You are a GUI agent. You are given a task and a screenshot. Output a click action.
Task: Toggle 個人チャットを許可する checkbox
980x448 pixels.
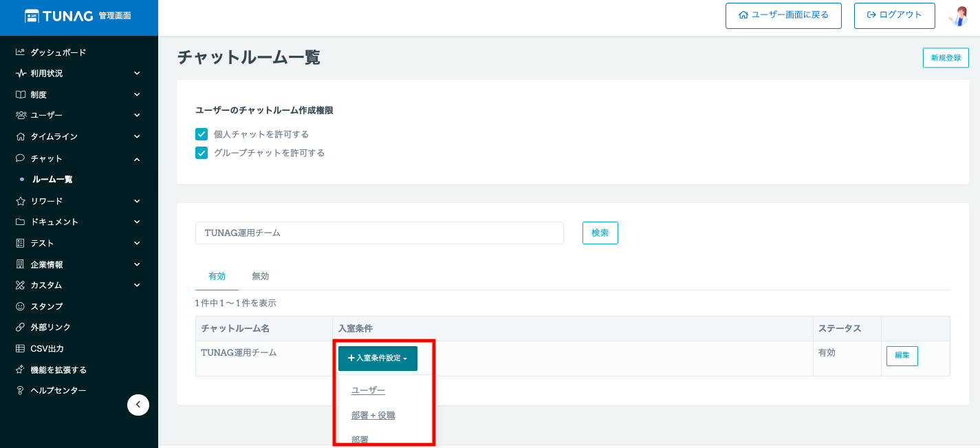pyautogui.click(x=202, y=134)
